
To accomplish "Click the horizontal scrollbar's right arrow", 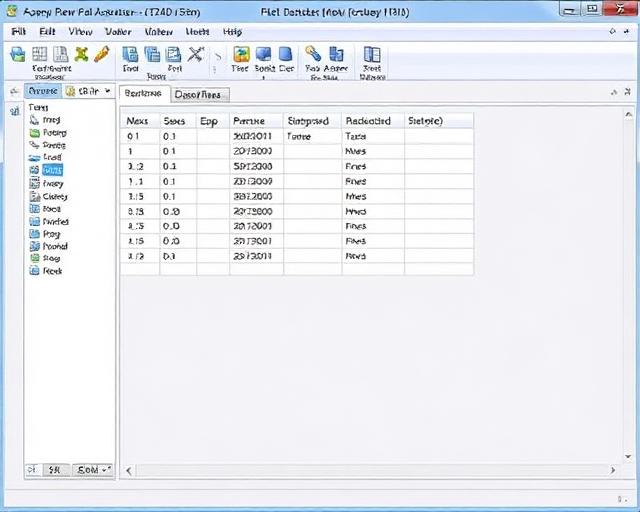I will click(x=613, y=470).
